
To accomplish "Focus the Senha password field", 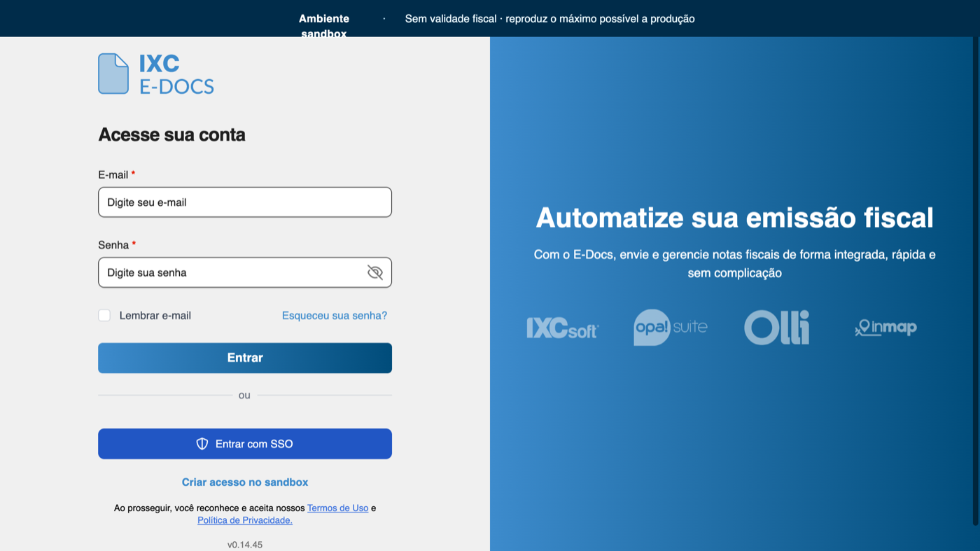I will pyautogui.click(x=245, y=272).
